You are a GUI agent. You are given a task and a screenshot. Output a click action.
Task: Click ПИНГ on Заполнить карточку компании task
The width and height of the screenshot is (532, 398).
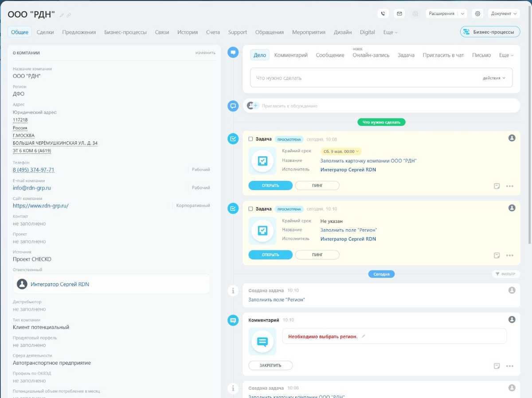(x=317, y=186)
